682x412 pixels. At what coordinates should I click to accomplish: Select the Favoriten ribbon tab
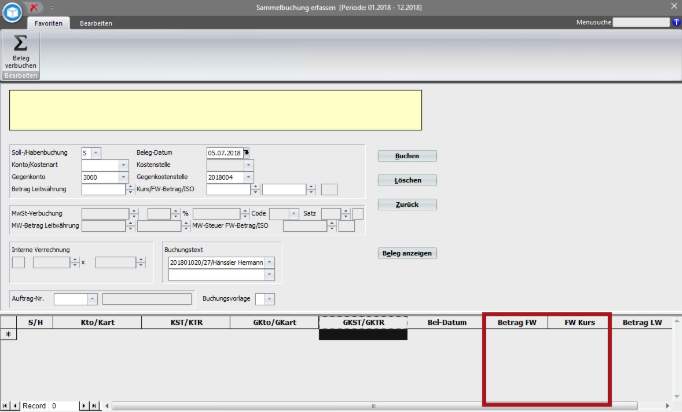(49, 22)
